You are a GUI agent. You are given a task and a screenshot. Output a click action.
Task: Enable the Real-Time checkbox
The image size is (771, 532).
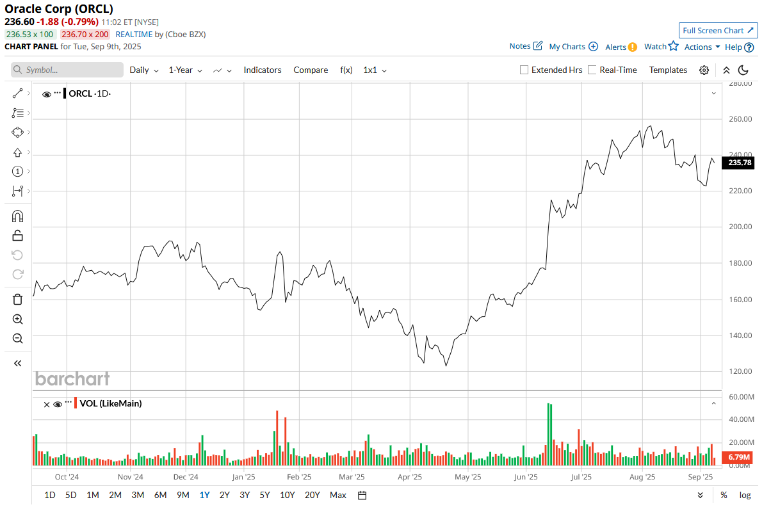click(592, 70)
